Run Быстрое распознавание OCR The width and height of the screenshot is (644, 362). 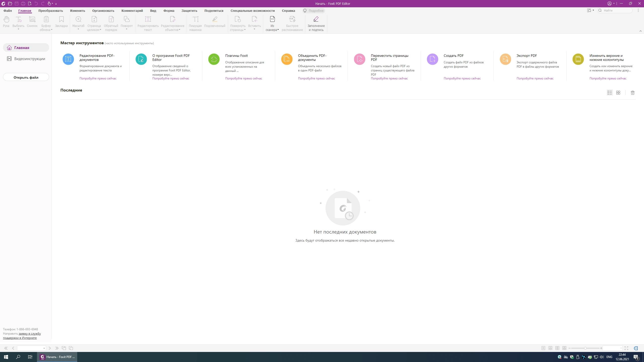pos(292,24)
